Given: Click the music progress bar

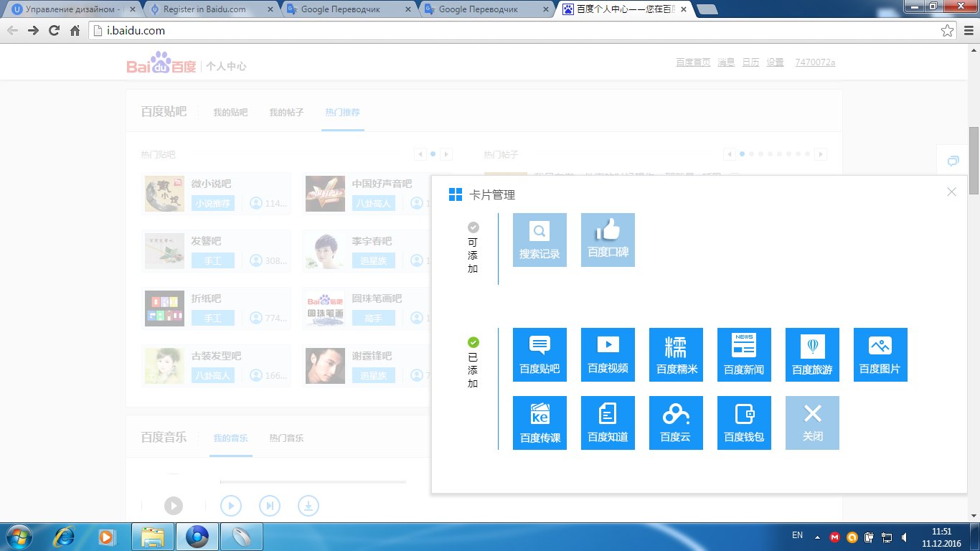Looking at the screenshot, I should click(313, 482).
